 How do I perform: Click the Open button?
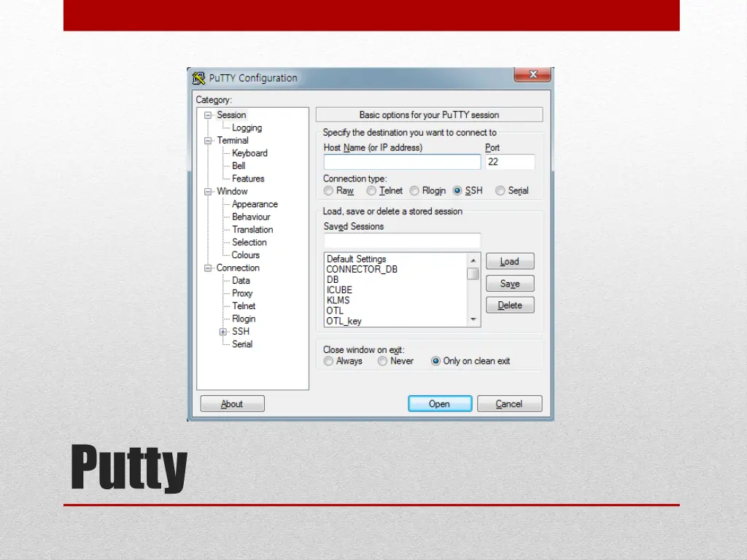click(440, 404)
